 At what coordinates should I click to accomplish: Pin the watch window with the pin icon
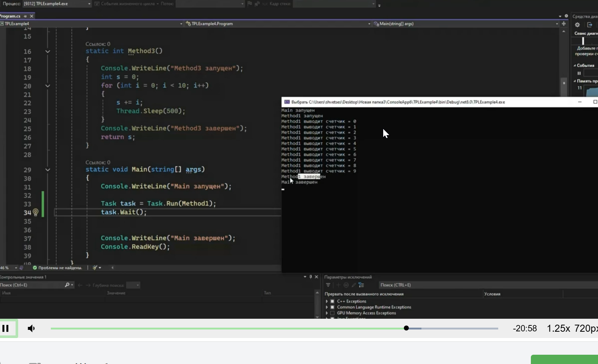[x=311, y=277]
